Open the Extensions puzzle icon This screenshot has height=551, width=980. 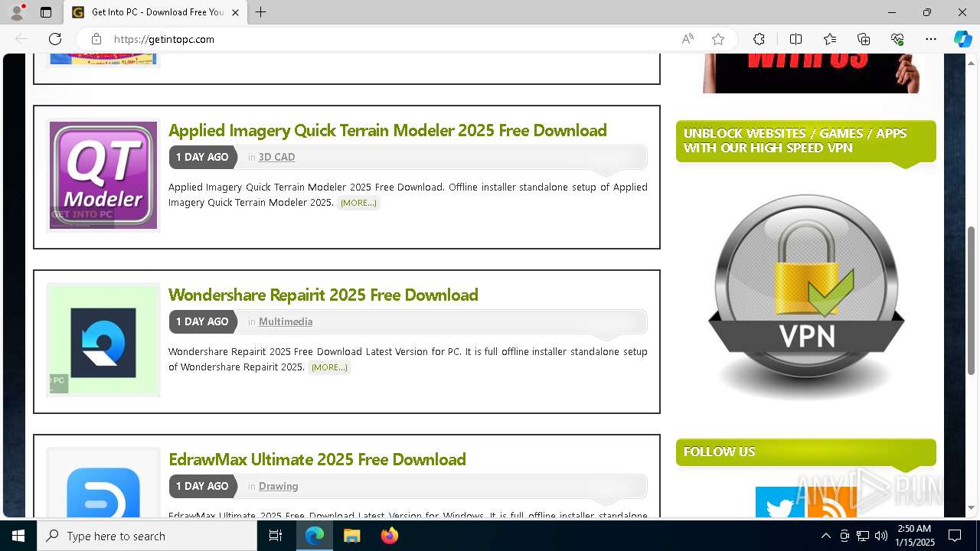click(x=759, y=39)
